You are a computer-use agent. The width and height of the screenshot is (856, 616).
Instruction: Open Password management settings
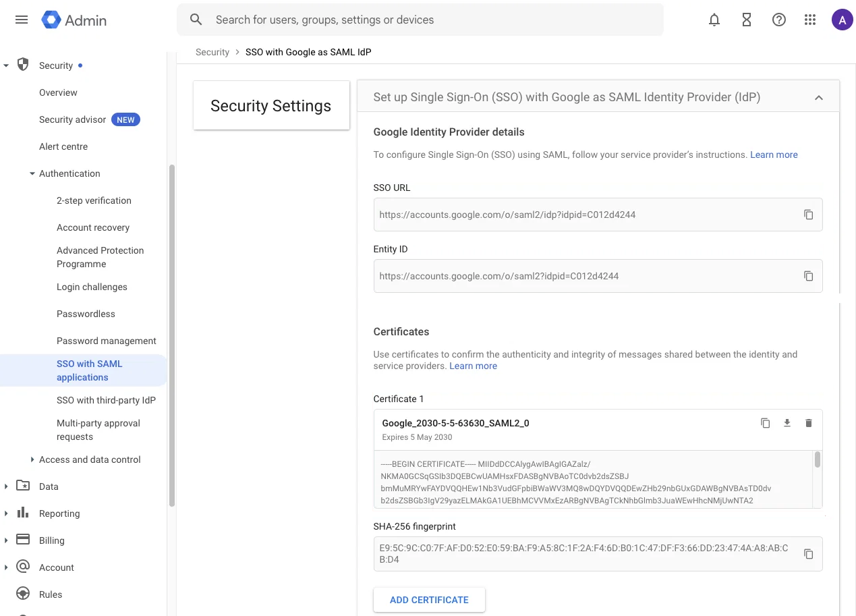point(107,341)
